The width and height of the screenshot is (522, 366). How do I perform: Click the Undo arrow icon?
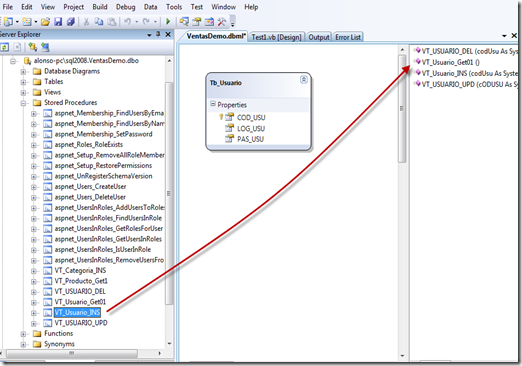[x=127, y=22]
